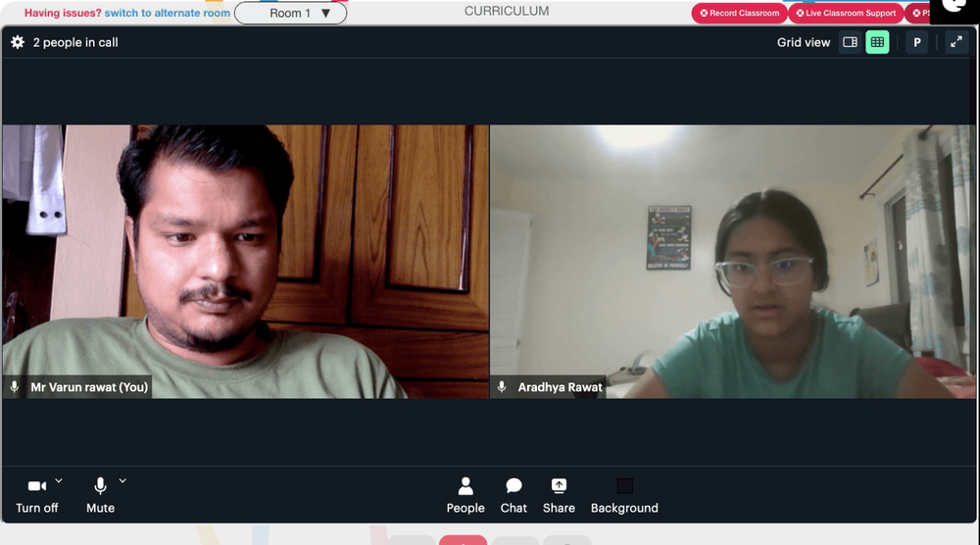Image resolution: width=980 pixels, height=545 pixels.
Task: Click the Grid view label
Action: [x=804, y=42]
